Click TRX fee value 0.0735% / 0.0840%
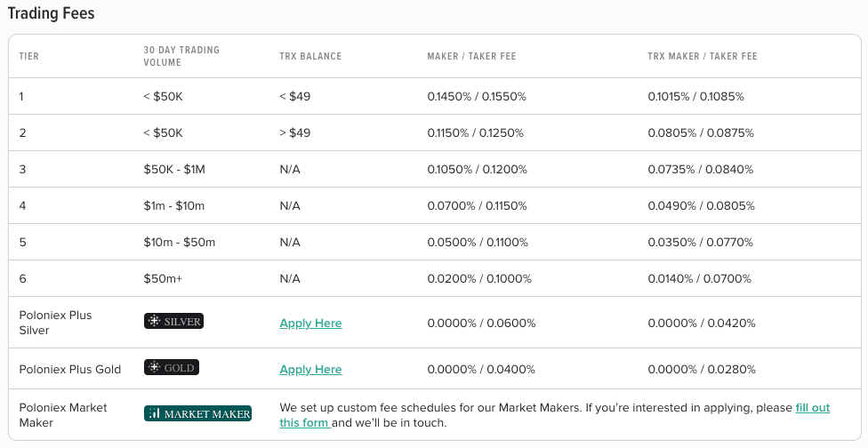The image size is (868, 448). pyautogui.click(x=701, y=169)
